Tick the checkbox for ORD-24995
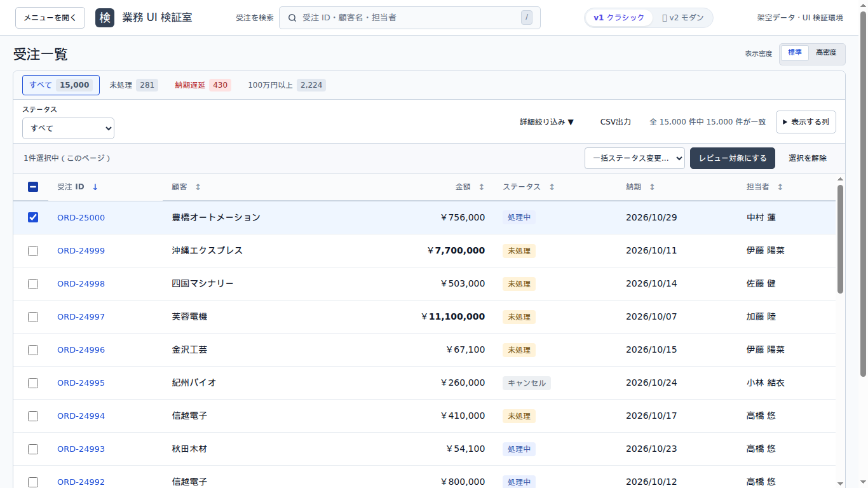The height and width of the screenshot is (488, 868). coord(33,383)
